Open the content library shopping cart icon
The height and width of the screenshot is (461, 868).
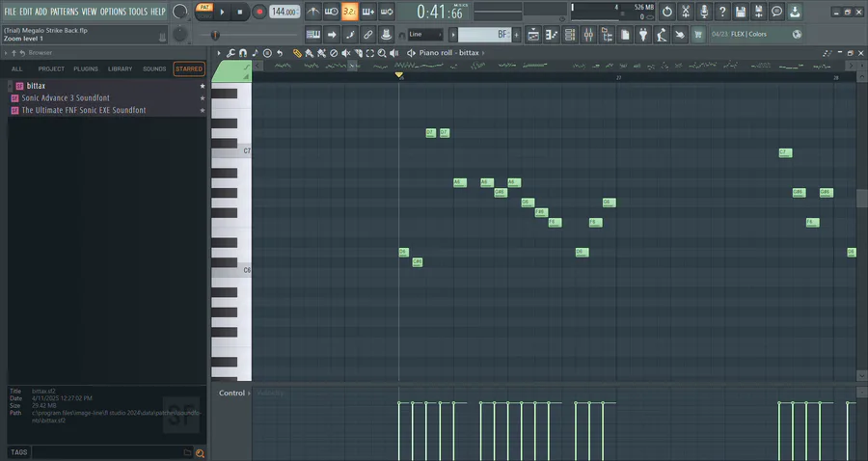pos(698,35)
